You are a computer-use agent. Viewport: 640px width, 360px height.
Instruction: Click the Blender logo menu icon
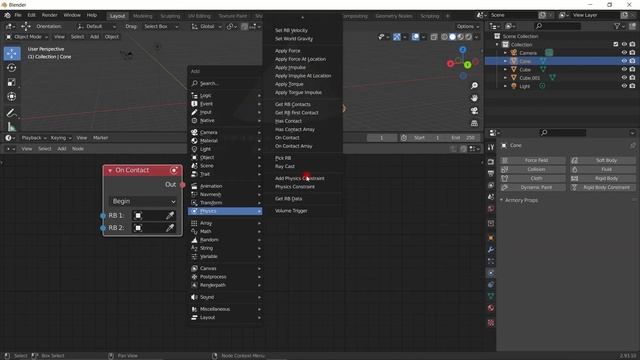coord(7,15)
